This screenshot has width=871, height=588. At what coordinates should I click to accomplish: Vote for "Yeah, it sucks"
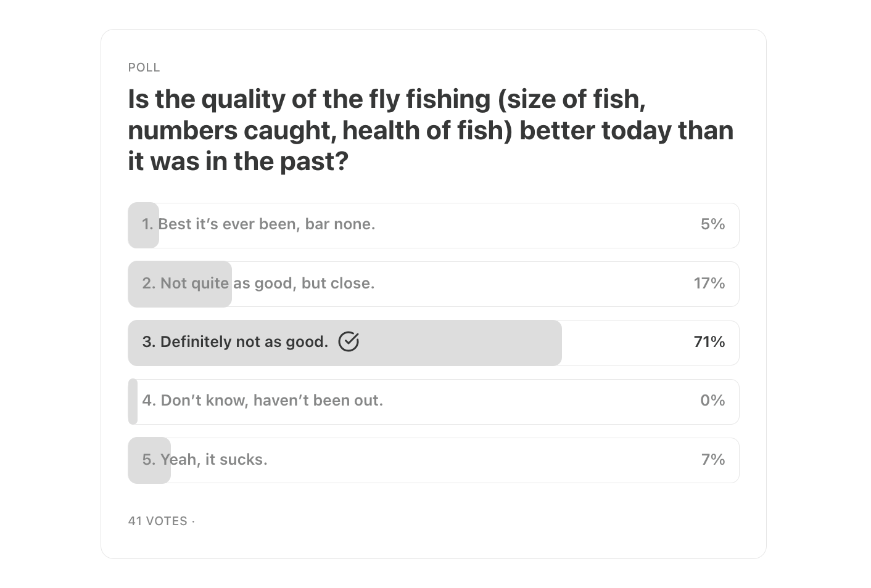coord(213,460)
